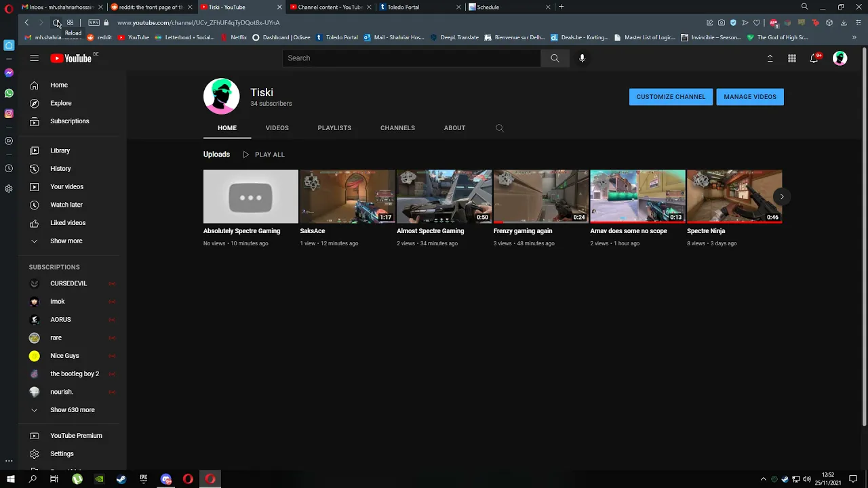Screen dimensions: 868x488
Task: Open YouTube Premium in sidebar
Action: click(x=73, y=436)
